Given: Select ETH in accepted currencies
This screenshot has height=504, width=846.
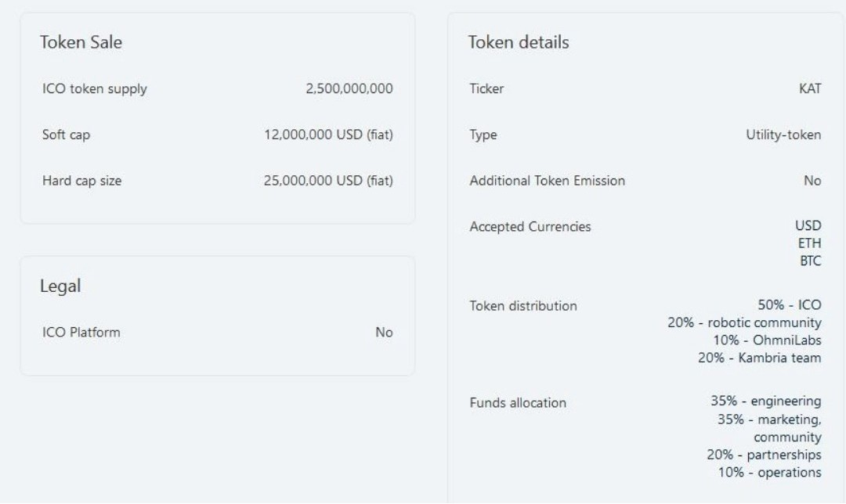Looking at the screenshot, I should coord(810,243).
